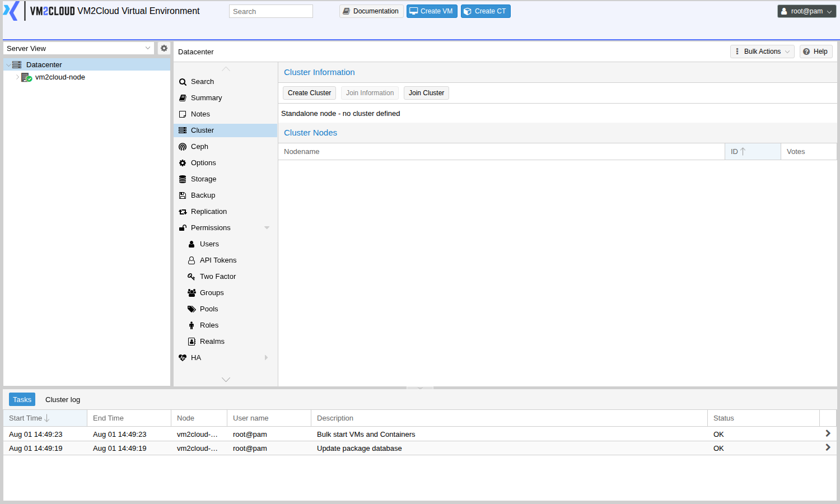This screenshot has width=840, height=504.
Task: Open the root@pam user menu
Action: coord(806,11)
